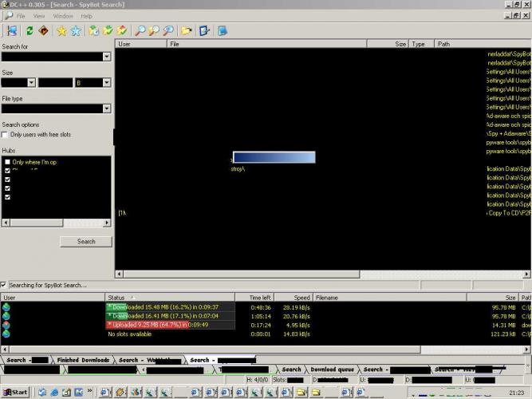The width and height of the screenshot is (532, 399).
Task: Click the green Reconnect icon
Action: [x=30, y=30]
